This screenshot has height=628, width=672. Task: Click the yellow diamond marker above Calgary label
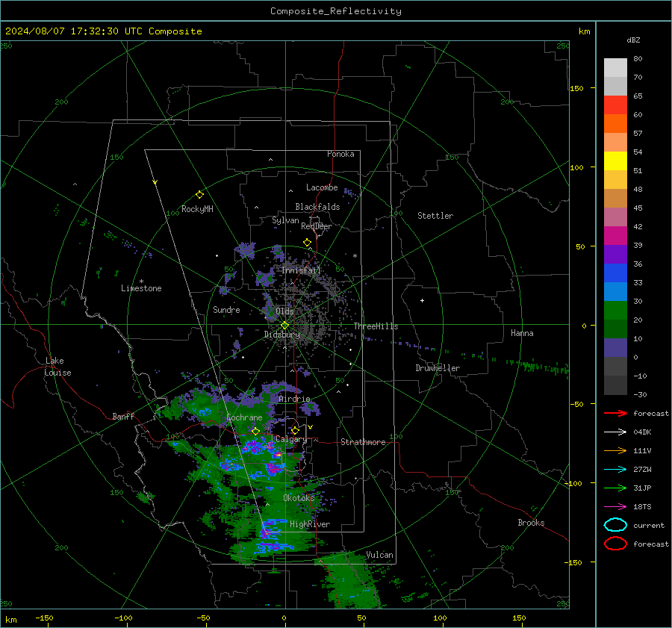[x=295, y=430]
